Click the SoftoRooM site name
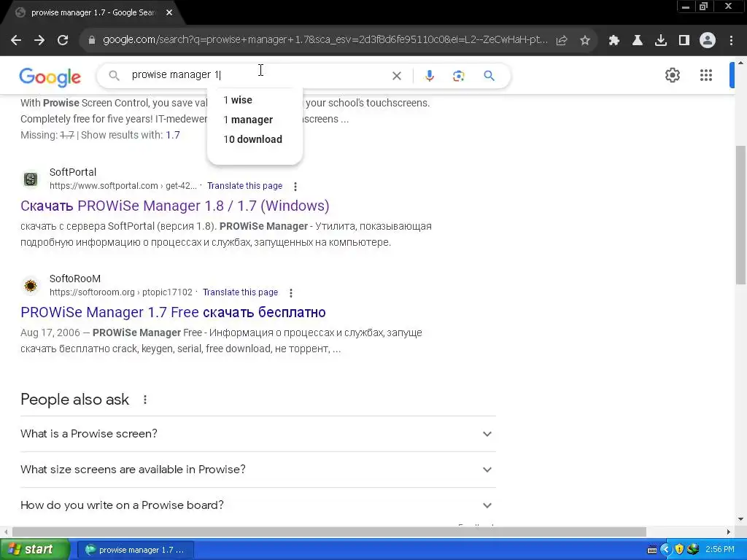The height and width of the screenshot is (560, 747). (75, 279)
